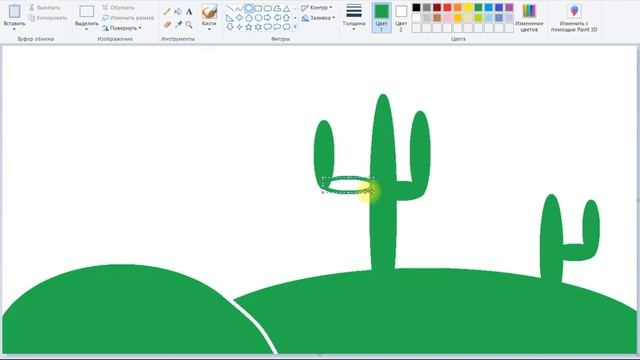Choose the Cloud callout shape
Screen dimensions: 640x360
[286, 27]
